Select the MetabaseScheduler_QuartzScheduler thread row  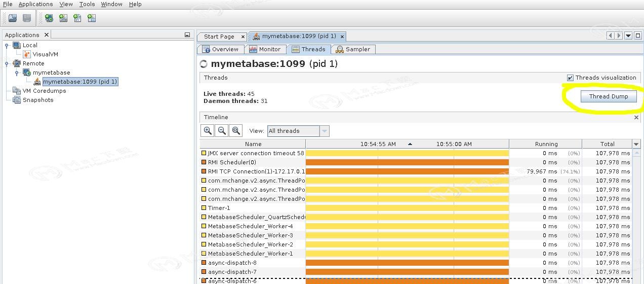coord(416,217)
